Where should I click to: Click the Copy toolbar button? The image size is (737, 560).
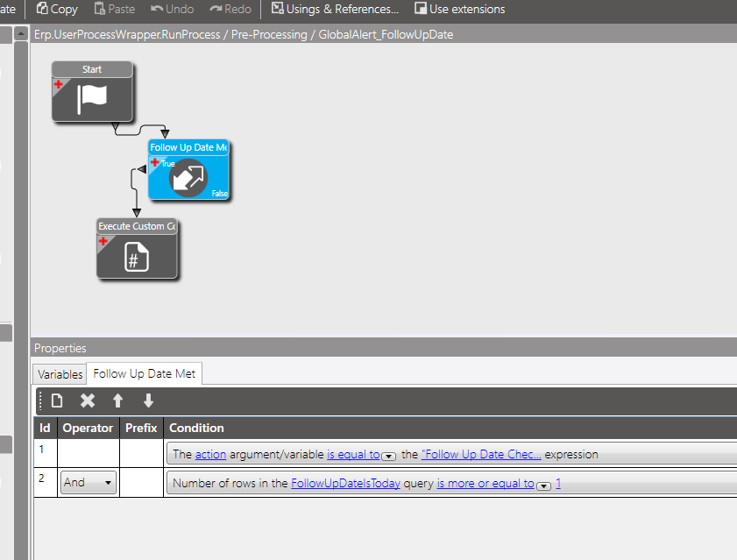[x=57, y=9]
